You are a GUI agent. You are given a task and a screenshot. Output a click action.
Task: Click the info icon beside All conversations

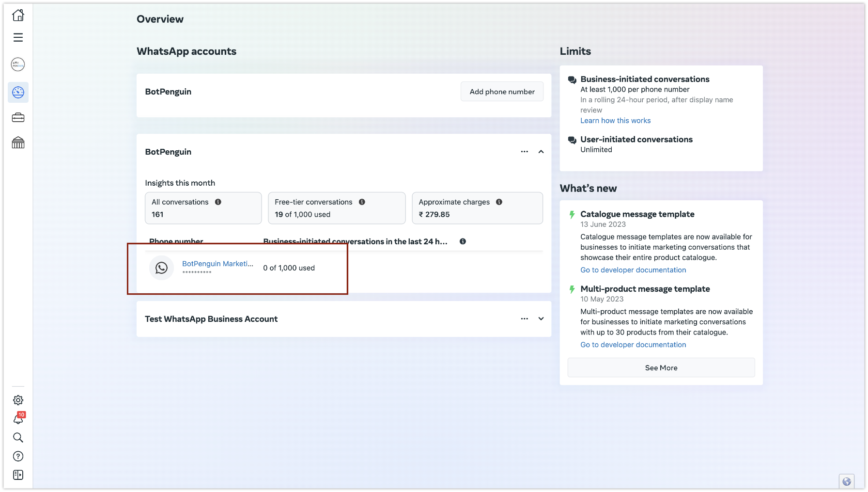click(x=218, y=202)
